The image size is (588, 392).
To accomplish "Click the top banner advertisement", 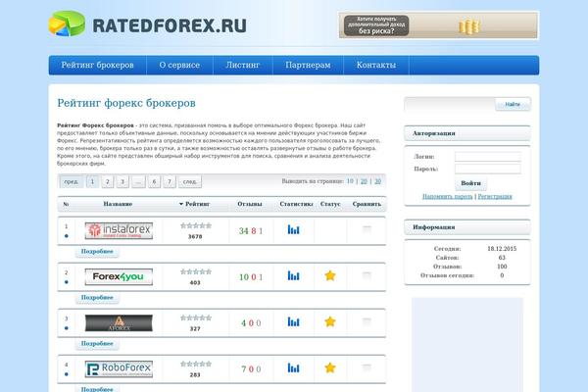I will click(438, 25).
